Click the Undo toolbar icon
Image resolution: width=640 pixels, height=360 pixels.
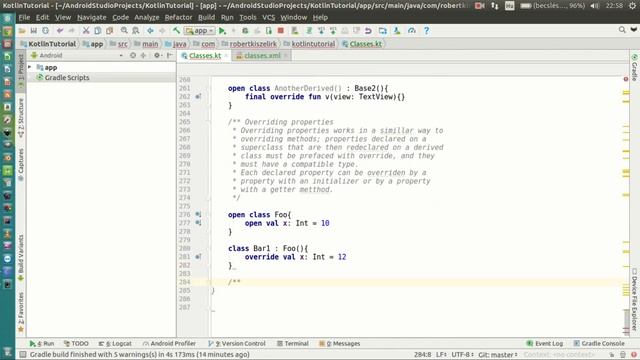coord(60,31)
